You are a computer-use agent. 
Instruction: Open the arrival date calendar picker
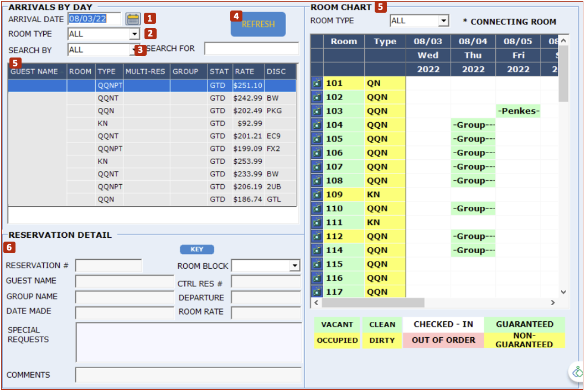pos(133,19)
